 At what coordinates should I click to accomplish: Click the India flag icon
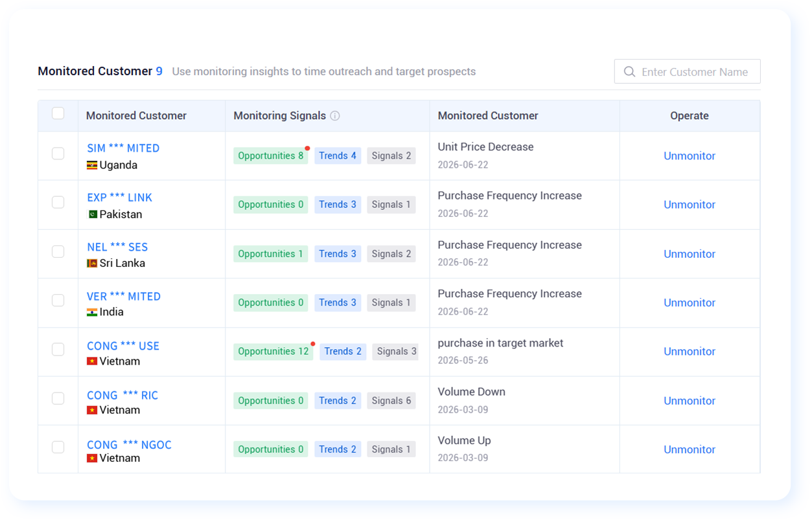click(92, 312)
